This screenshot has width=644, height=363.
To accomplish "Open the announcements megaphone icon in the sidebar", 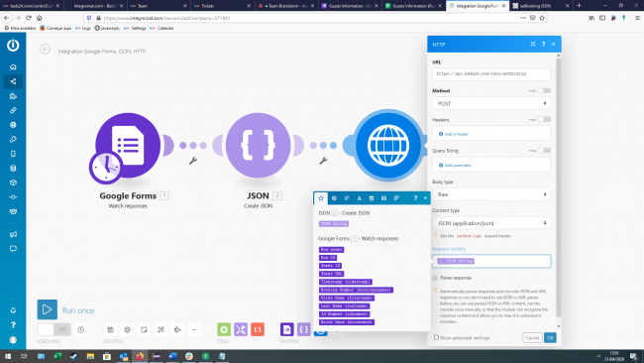I will 13,234.
